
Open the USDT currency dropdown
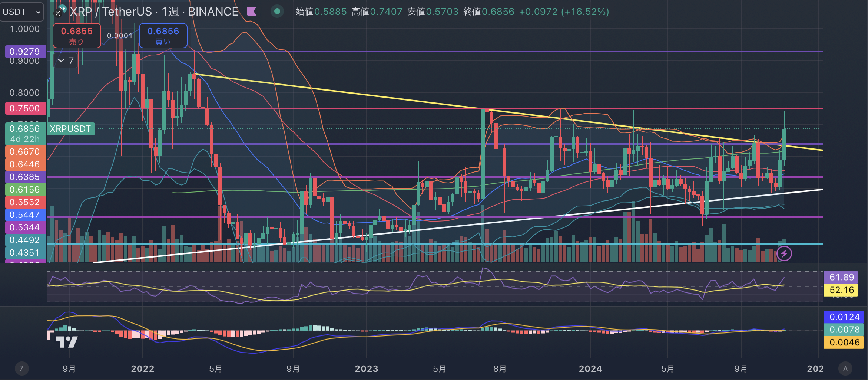pyautogui.click(x=21, y=12)
